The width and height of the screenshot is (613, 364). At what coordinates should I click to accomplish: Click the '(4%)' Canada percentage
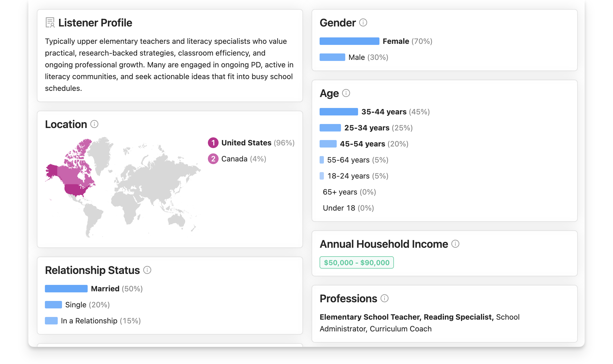258,159
